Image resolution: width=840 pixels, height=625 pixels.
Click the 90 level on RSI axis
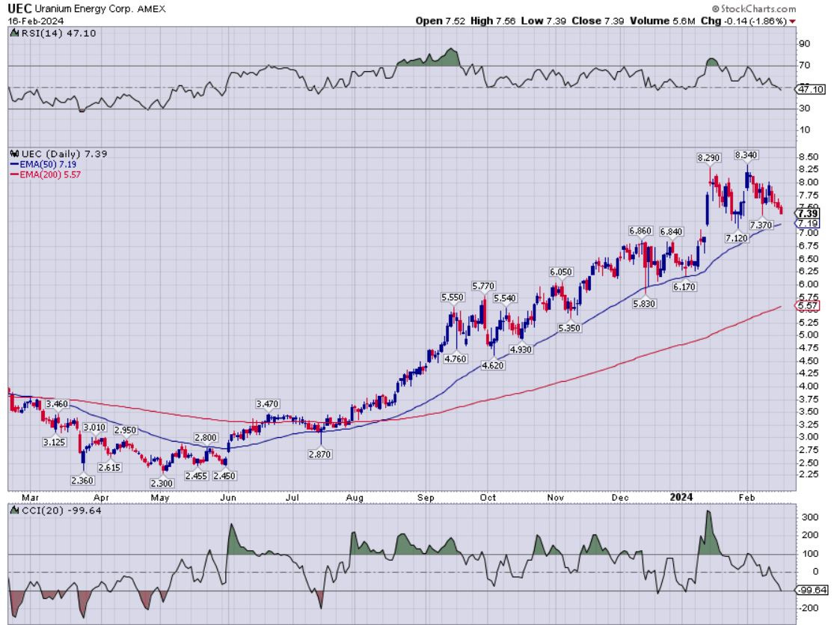tap(805, 43)
